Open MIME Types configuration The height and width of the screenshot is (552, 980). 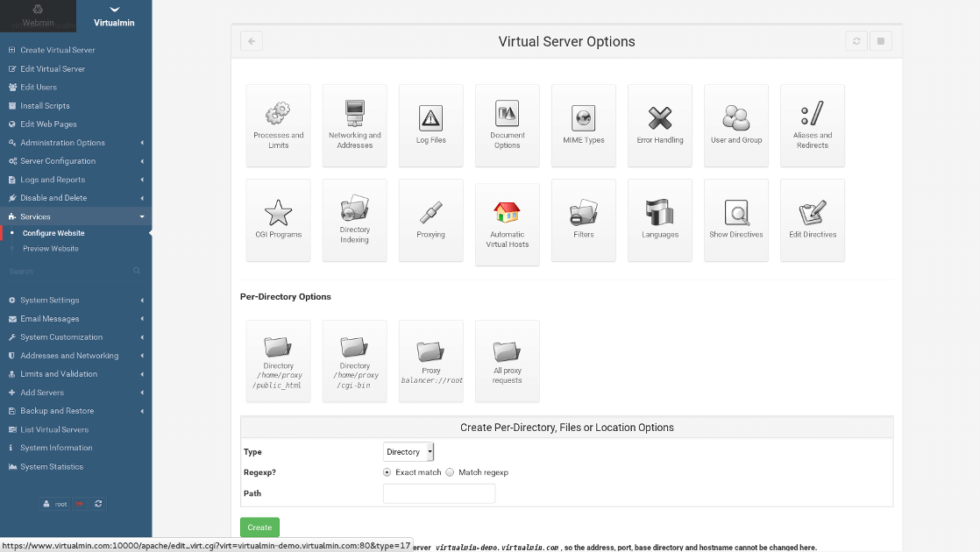583,125
